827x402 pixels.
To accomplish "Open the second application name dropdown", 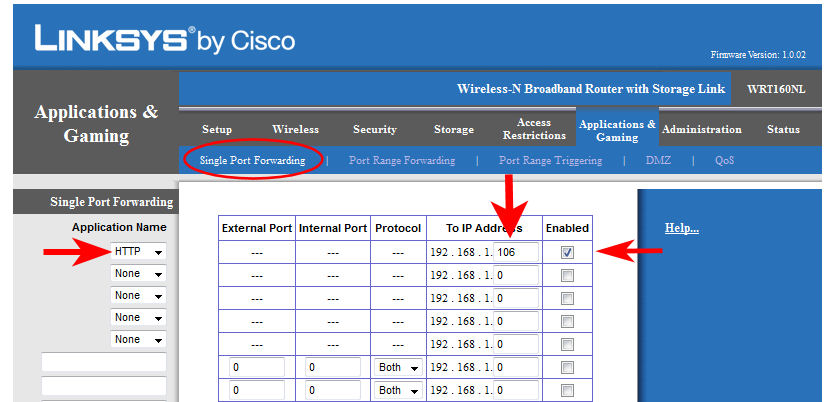I will point(138,274).
